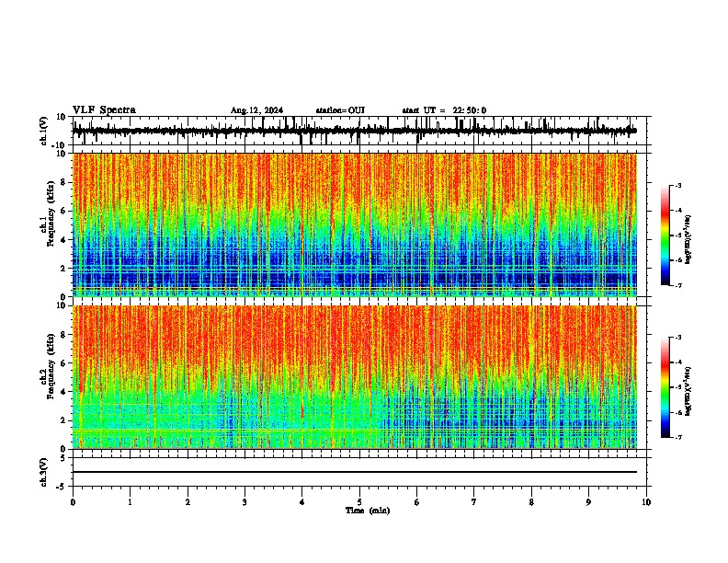Click the 8 kHz tick on ch.2 spectrogram
This screenshot has width=728, height=563.
point(63,335)
